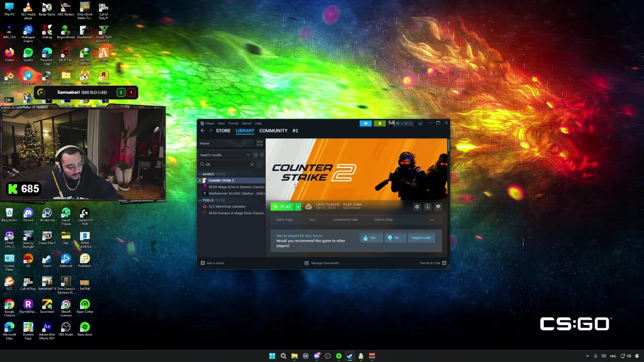Click the Steam Cloud status icon
Screen dimensions: 644x362
[x=308, y=207]
